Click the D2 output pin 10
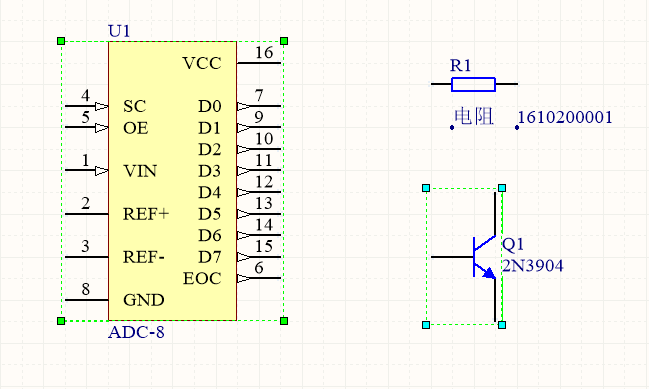The height and width of the screenshot is (389, 649). coord(259,149)
